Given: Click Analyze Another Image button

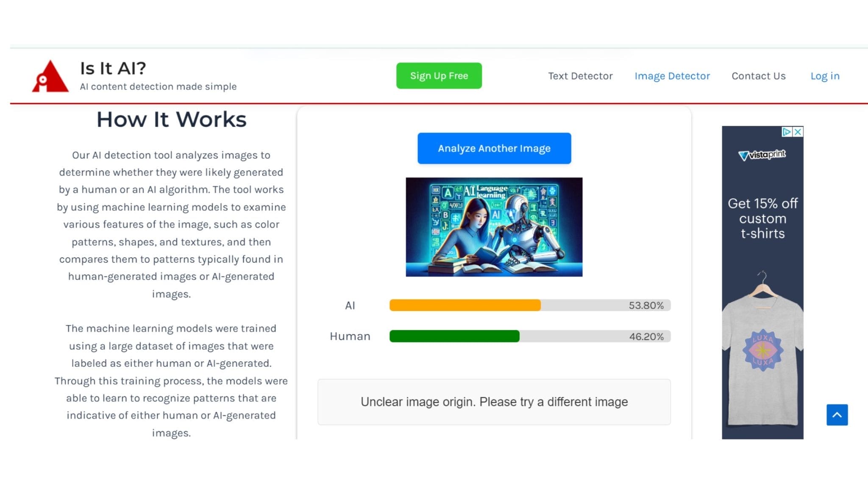Looking at the screenshot, I should 494,148.
